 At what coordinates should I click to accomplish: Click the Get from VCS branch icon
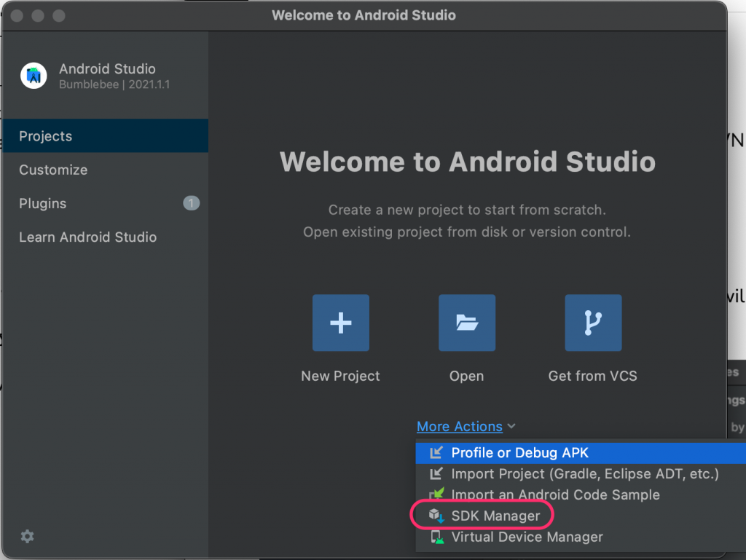click(x=593, y=323)
